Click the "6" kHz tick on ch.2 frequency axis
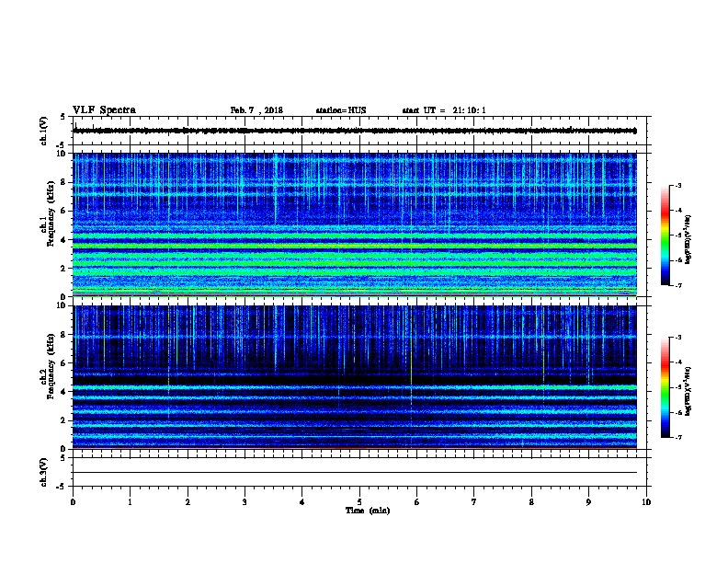Screen dimensions: 728x563 point(65,363)
